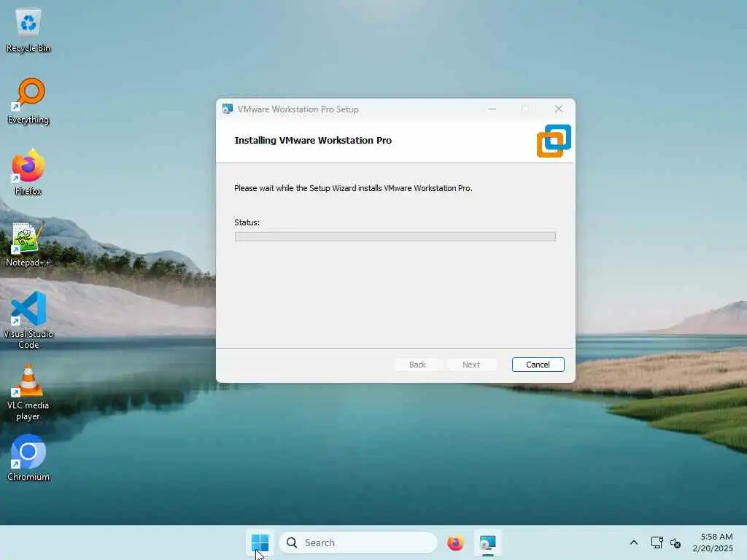Select the Notepad++ desktop shortcut
The height and width of the screenshot is (560, 747).
coord(28,244)
